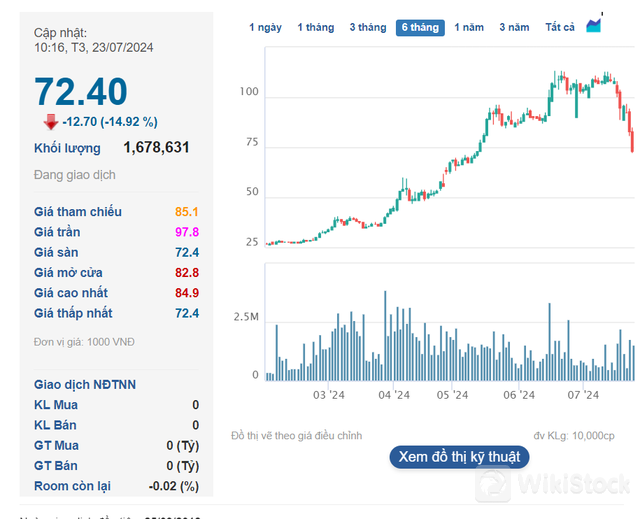Select the 1 tháng time range
The width and height of the screenshot is (640, 519).
[x=315, y=28]
